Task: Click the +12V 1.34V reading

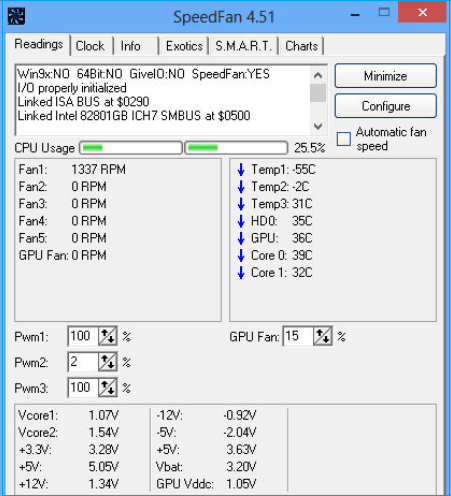Action: tap(68, 484)
